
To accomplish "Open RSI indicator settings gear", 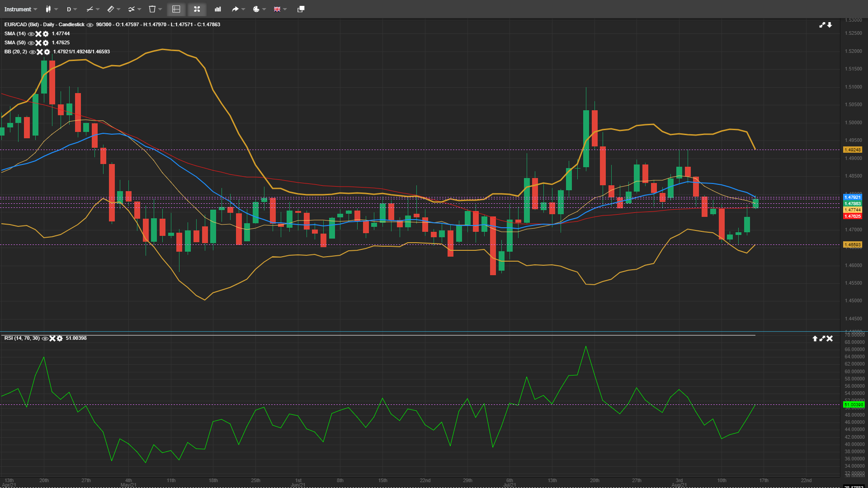I will click(x=60, y=338).
